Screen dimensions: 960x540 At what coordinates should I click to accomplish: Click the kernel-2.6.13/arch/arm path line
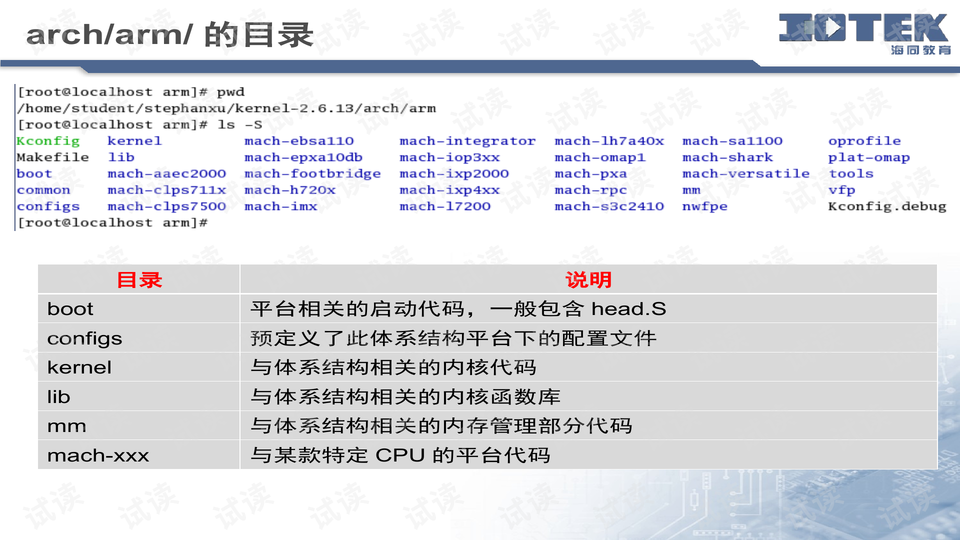pos(227,108)
